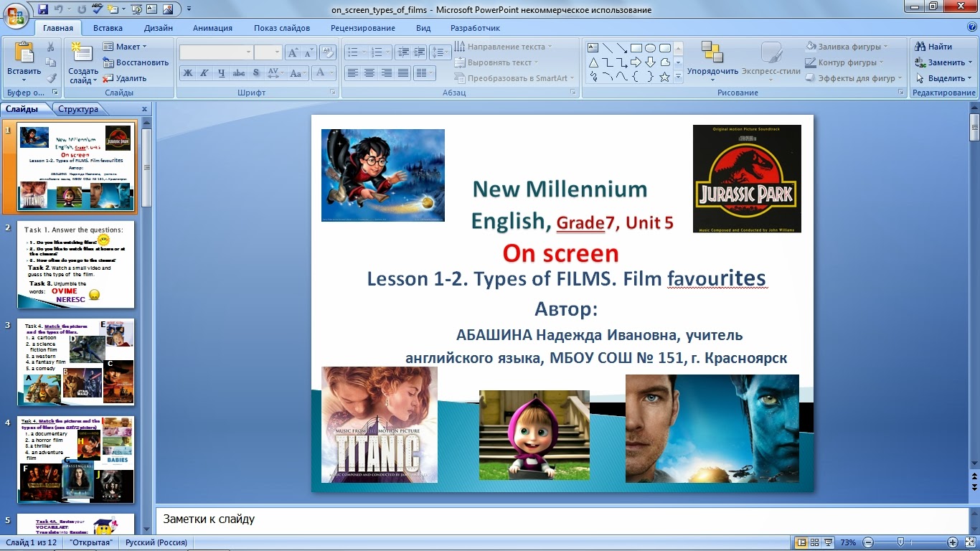Expand the Эффекты для фигур dropdown

click(x=854, y=78)
